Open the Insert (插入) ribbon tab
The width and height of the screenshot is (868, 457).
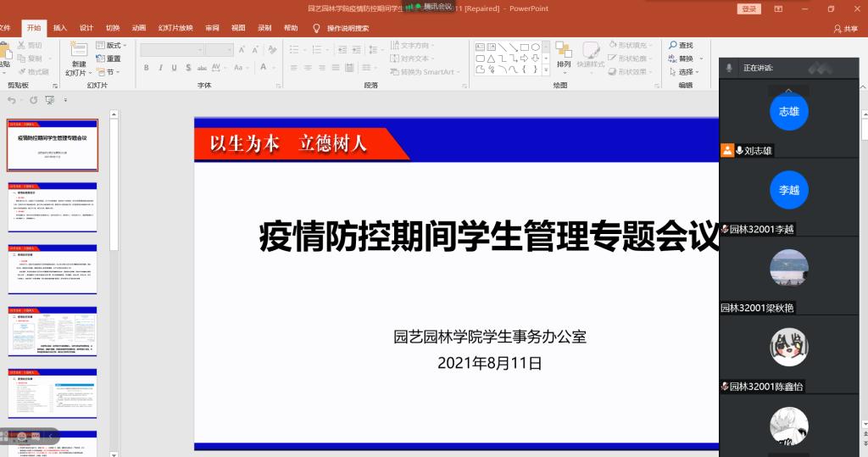60,28
